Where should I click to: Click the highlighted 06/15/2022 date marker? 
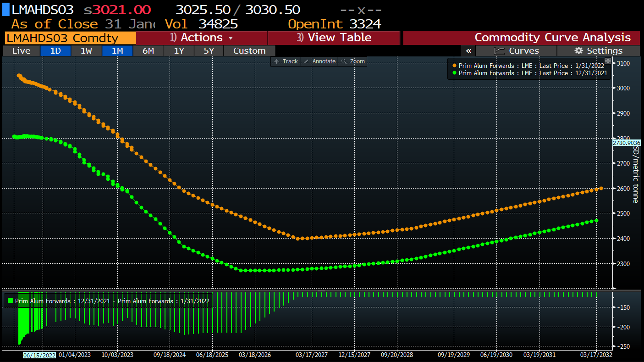(x=39, y=355)
